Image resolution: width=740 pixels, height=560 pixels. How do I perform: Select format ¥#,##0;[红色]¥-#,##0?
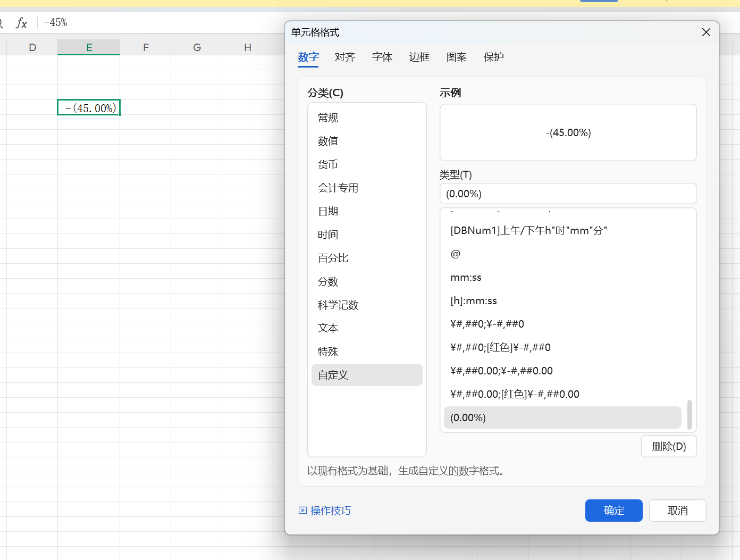(562, 348)
